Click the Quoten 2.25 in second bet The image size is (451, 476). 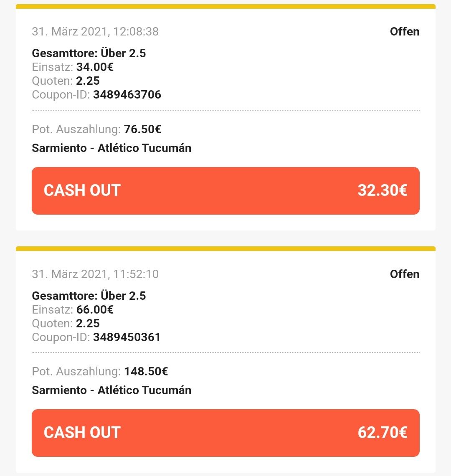(x=88, y=324)
